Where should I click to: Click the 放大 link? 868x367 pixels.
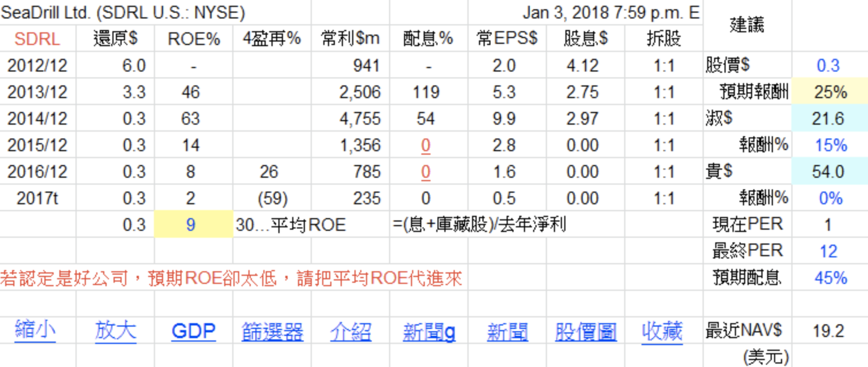115,331
